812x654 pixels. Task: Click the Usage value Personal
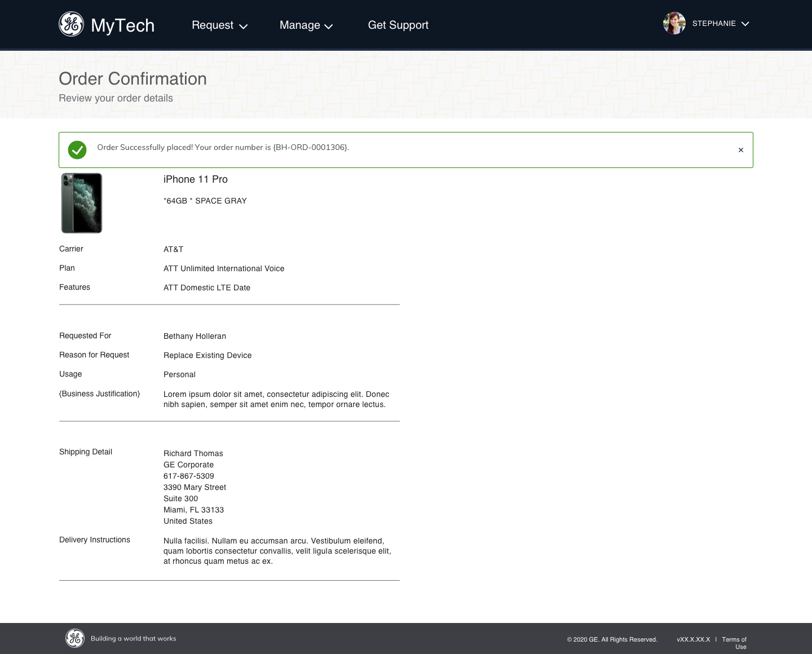179,374
